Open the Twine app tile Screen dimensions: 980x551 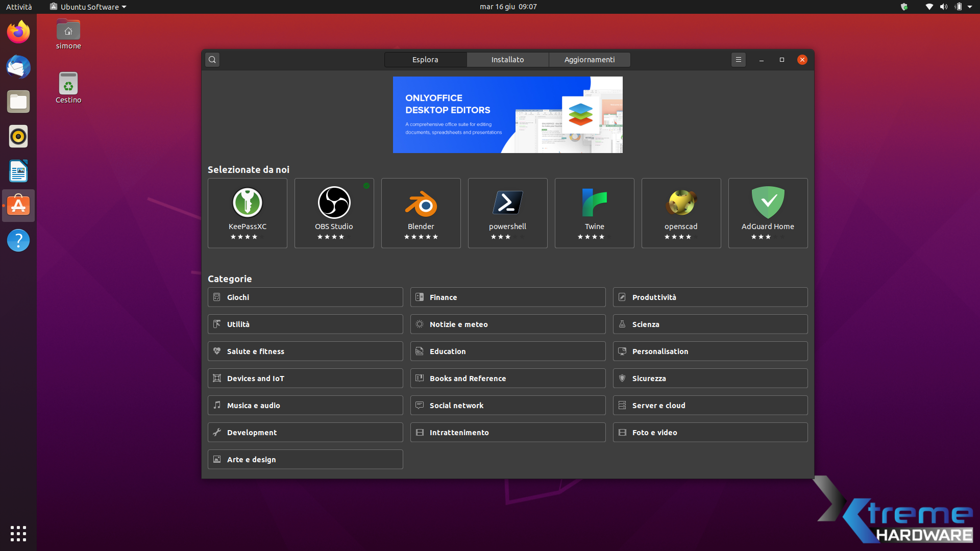[x=595, y=213]
